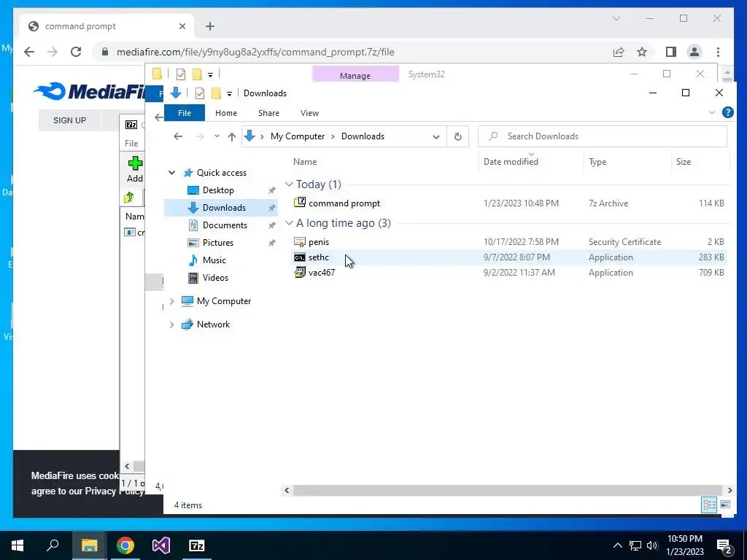Click the up one level arrow in Explorer
Image resolution: width=747 pixels, height=560 pixels.
(231, 136)
